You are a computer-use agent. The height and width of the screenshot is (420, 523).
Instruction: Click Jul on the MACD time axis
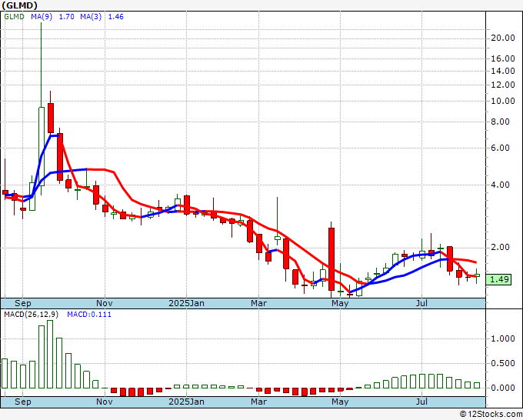[x=422, y=402]
